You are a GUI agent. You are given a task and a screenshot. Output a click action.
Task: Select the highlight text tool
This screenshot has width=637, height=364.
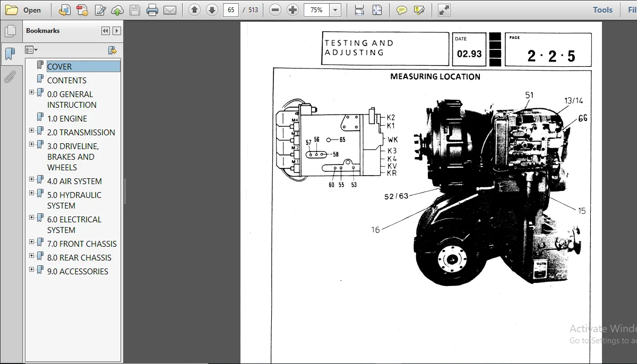tap(419, 10)
